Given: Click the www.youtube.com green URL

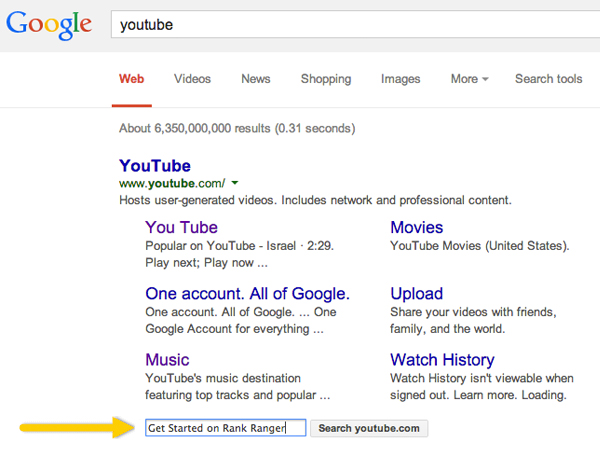Looking at the screenshot, I should [x=171, y=184].
